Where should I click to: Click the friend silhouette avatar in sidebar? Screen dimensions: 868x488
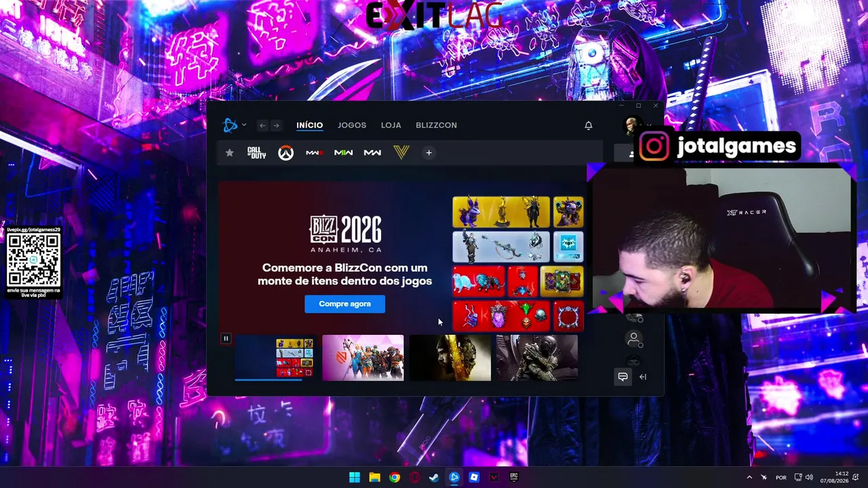[x=634, y=338]
